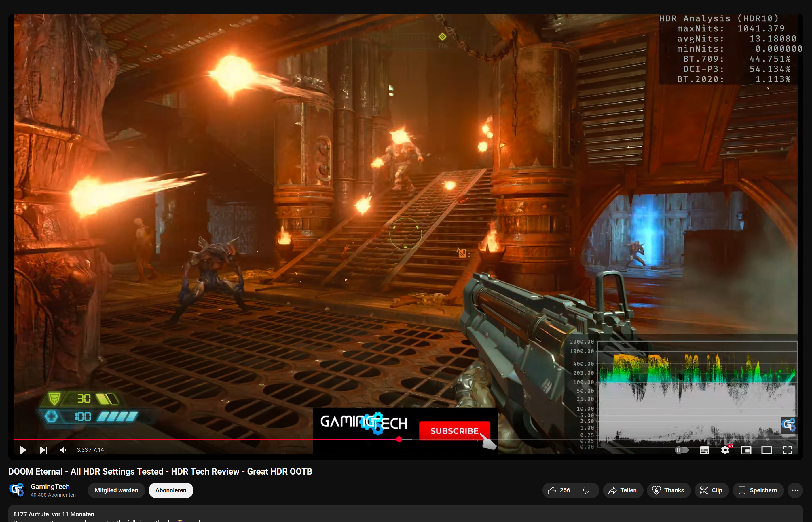812x522 pixels.
Task: Enter fullscreen mode
Action: (787, 450)
